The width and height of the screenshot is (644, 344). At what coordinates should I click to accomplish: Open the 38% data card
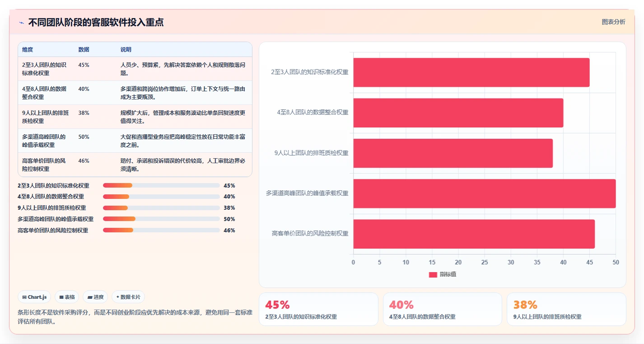coord(566,309)
